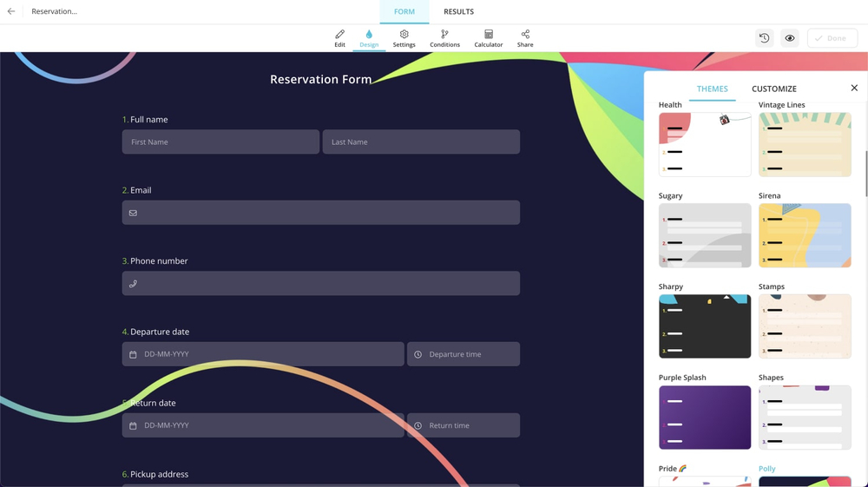Image resolution: width=868 pixels, height=487 pixels.
Task: Click the Done button
Action: click(x=832, y=38)
